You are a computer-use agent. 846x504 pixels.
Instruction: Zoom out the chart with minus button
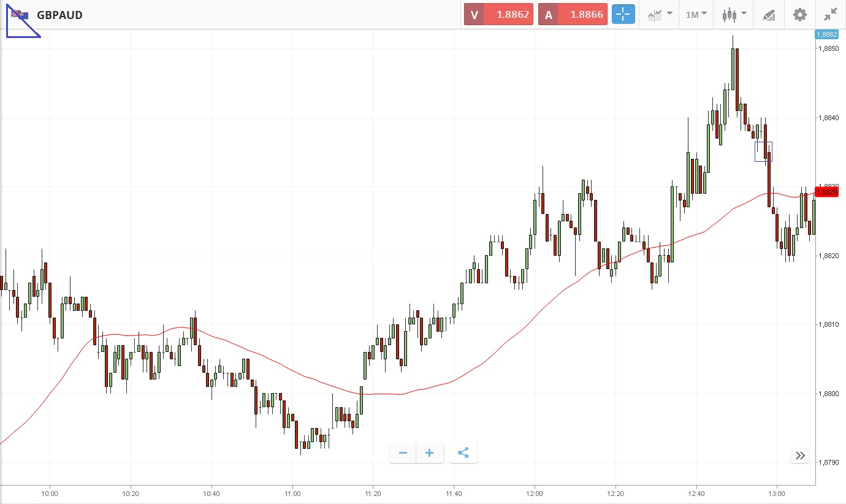(x=403, y=453)
